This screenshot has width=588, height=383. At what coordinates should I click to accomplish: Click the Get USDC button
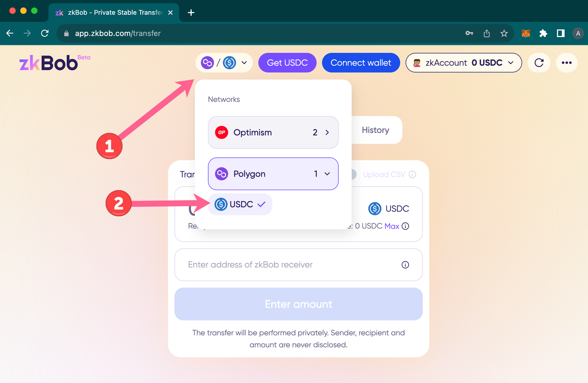287,62
